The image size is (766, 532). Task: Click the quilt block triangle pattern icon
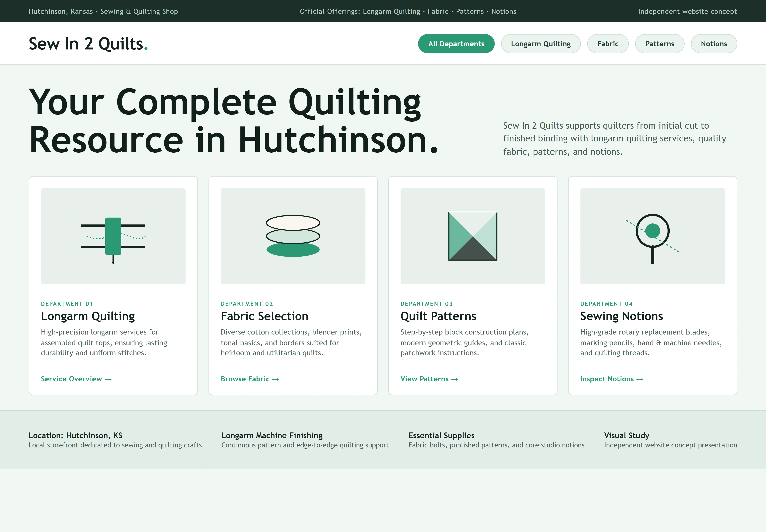click(473, 236)
